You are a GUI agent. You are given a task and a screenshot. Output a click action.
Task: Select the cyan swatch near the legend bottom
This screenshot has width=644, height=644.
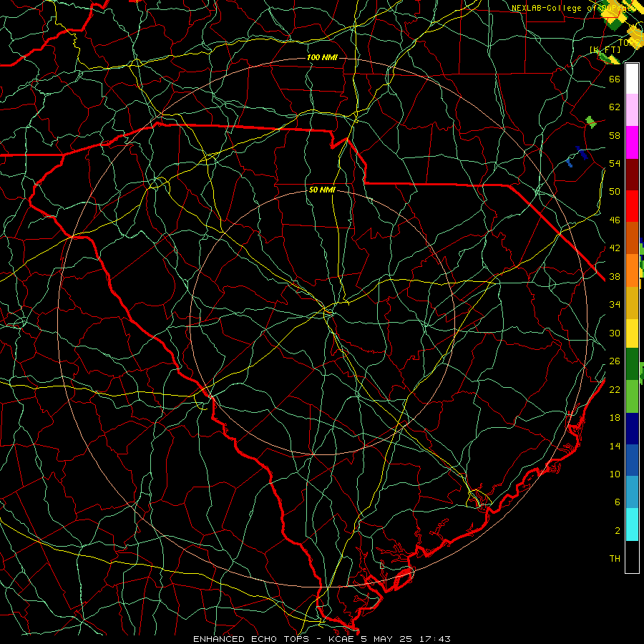tap(632, 525)
